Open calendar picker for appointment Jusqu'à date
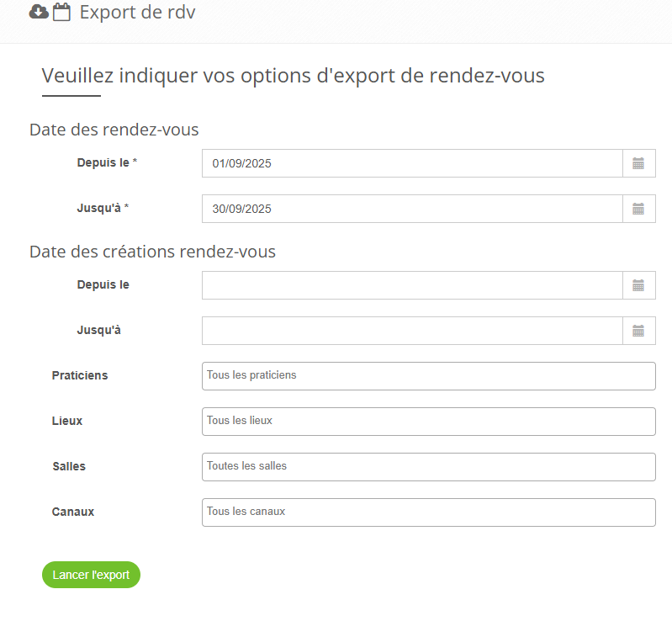The height and width of the screenshot is (621, 672). (x=638, y=209)
